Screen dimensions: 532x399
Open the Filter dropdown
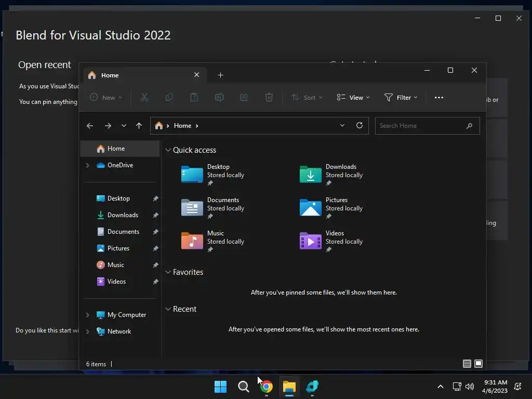coord(401,97)
